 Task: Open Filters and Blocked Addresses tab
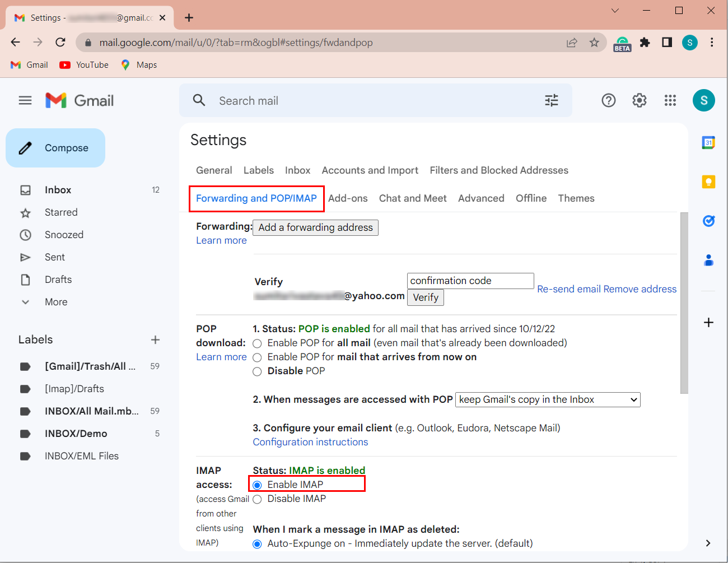coord(499,170)
